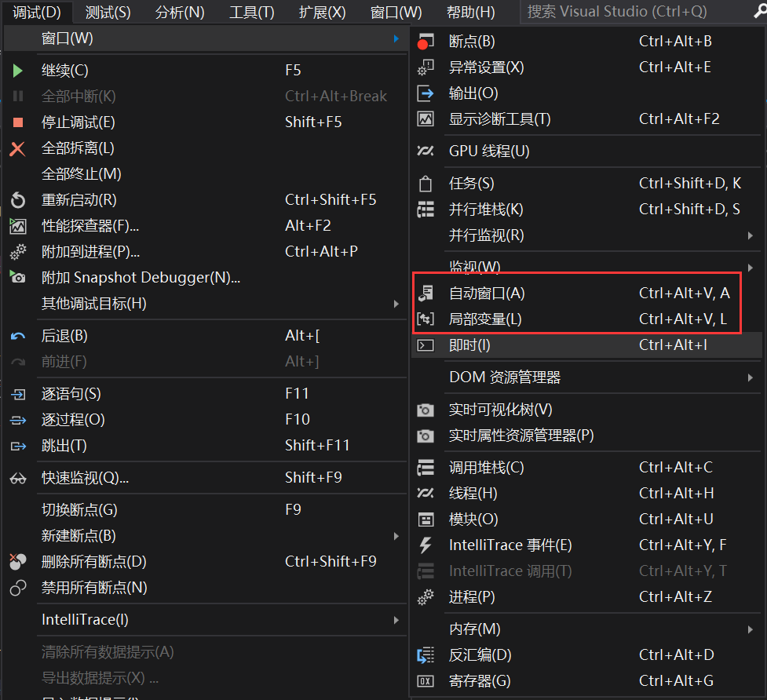Click the magnifier icon in the search box
This screenshot has width=767, height=700.
click(x=760, y=11)
